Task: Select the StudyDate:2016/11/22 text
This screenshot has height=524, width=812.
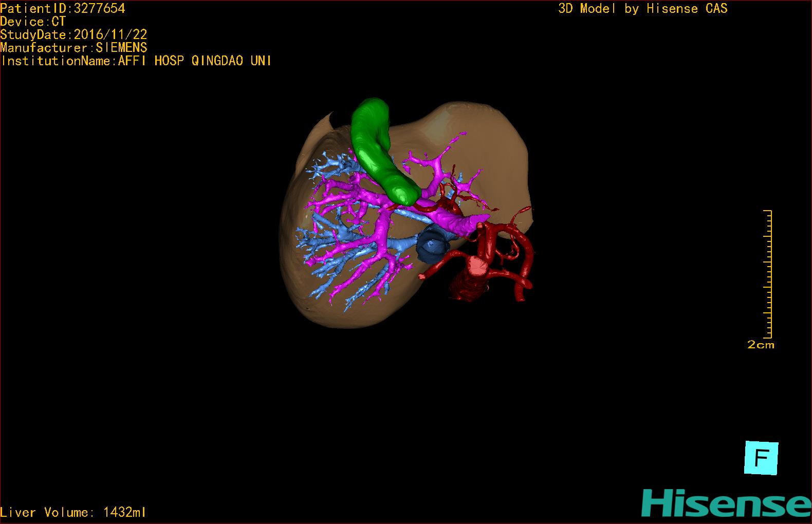Action: pyautogui.click(x=73, y=34)
